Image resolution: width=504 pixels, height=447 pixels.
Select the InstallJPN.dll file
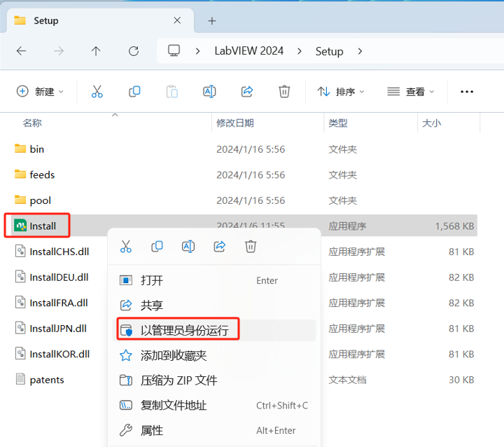point(58,329)
